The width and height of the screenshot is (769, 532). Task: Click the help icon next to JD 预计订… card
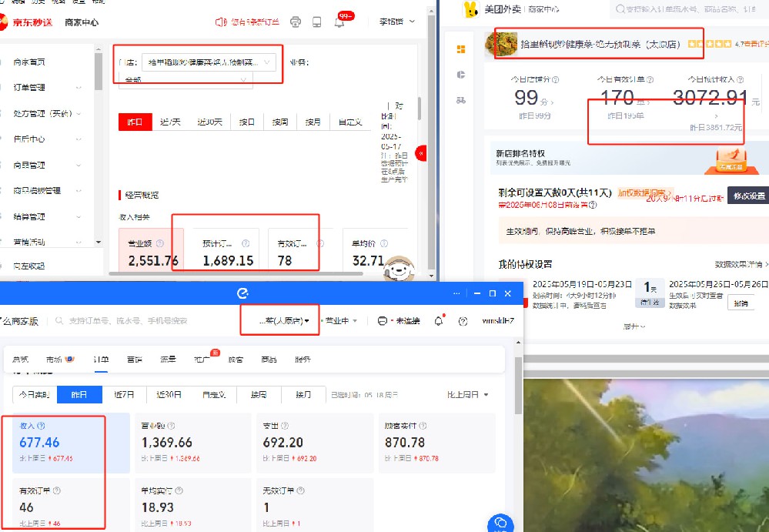[246, 243]
